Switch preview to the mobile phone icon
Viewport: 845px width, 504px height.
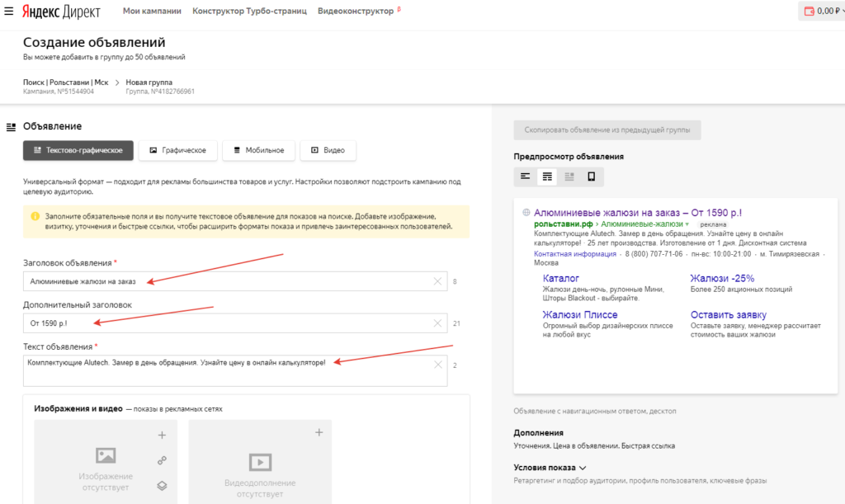(591, 177)
